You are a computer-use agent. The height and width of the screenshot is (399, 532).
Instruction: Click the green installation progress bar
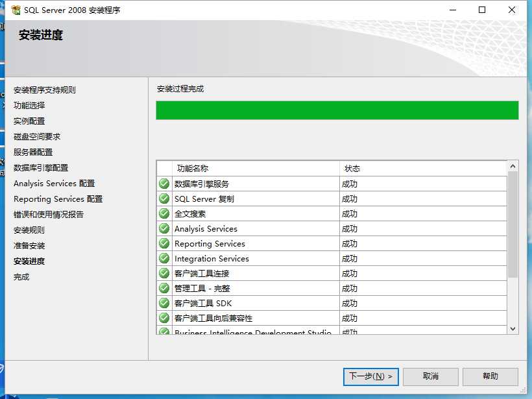click(337, 110)
